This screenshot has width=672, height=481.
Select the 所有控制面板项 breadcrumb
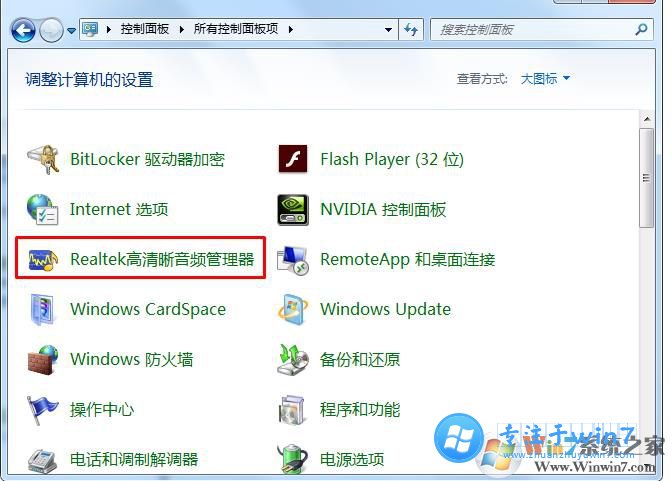click(x=236, y=29)
